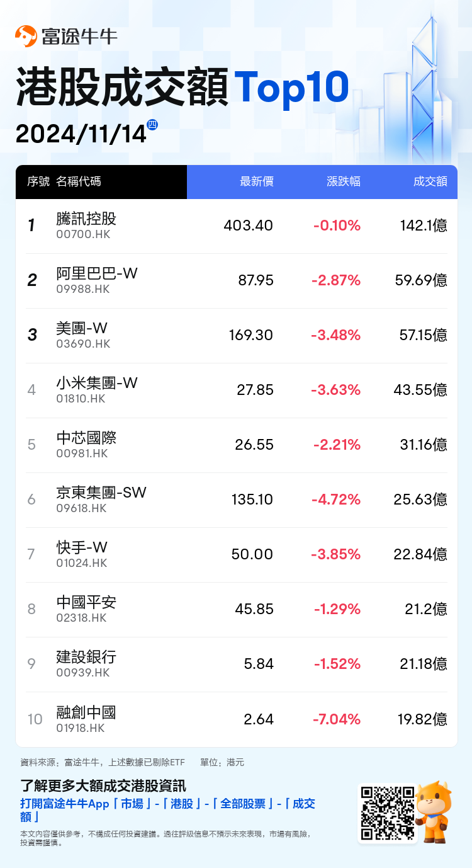Click 建設銀行 turnover 21.18億 value
Screen dimensions: 472x868
point(424,664)
